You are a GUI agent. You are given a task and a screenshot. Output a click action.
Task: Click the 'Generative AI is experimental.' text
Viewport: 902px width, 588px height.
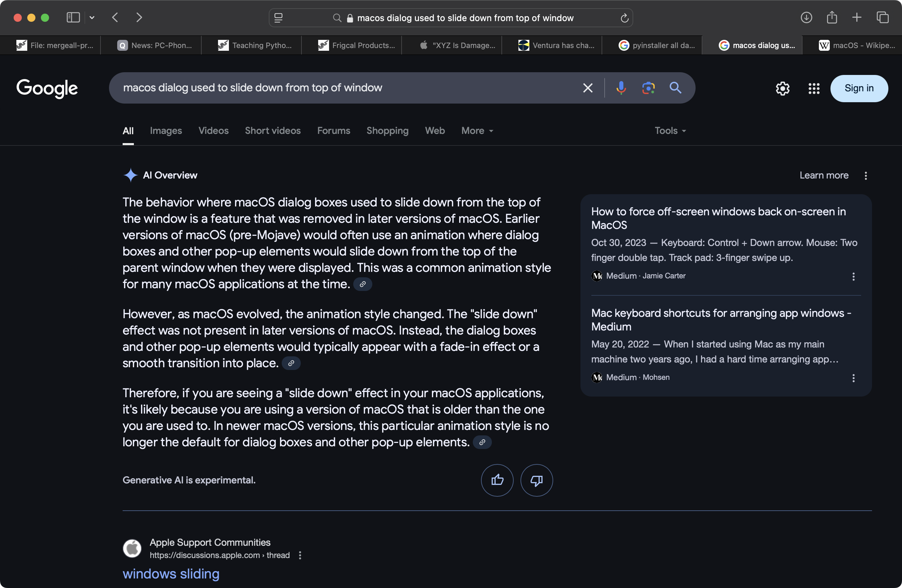point(189,480)
